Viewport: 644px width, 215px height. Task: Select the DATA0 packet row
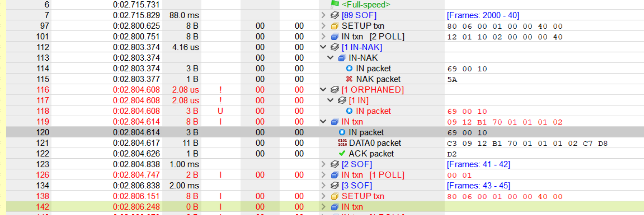tap(375, 143)
